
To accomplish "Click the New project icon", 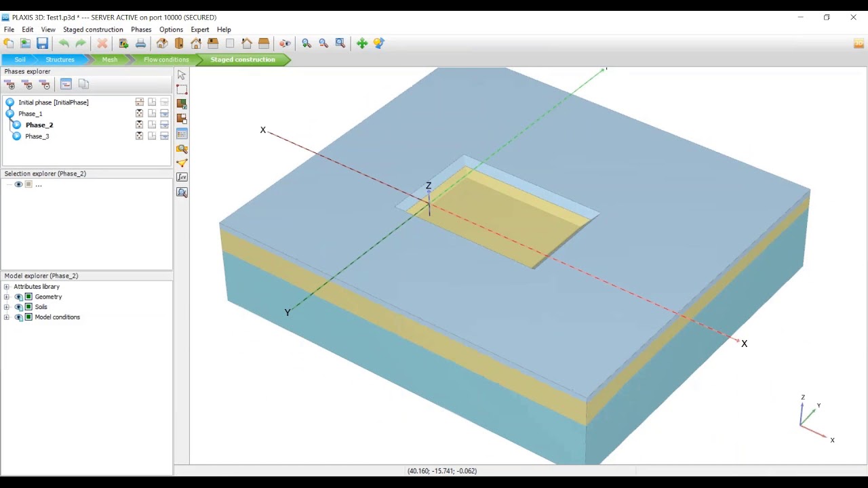I will coord(8,43).
